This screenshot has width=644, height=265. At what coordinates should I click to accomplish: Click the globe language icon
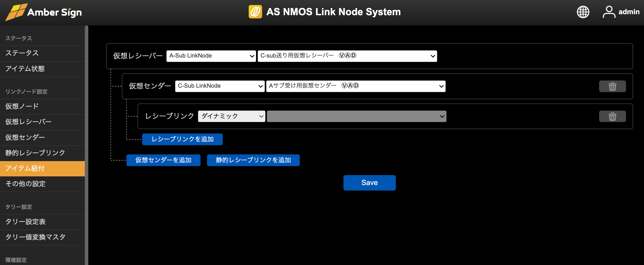pyautogui.click(x=583, y=12)
